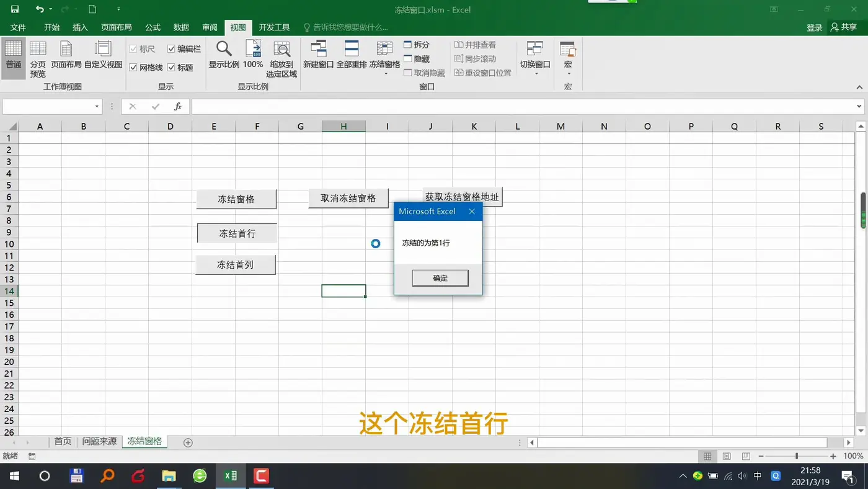Click the 100% zoom icon in ribbon
This screenshot has height=489, width=868.
point(253,55)
